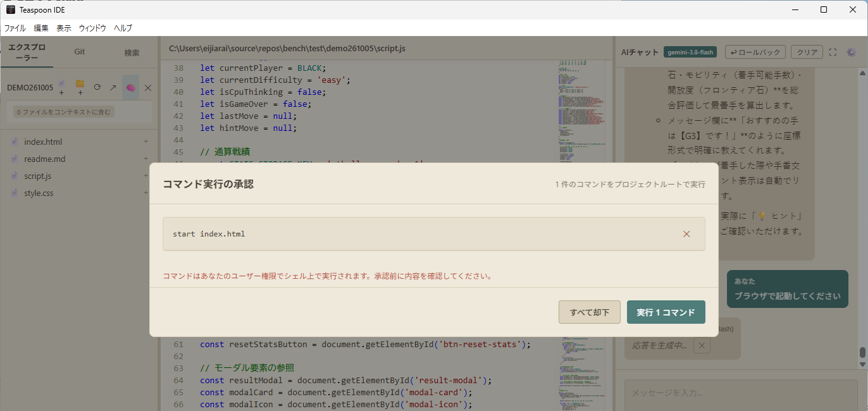Click the クリア button in AI chat
This screenshot has width=868, height=411.
807,52
